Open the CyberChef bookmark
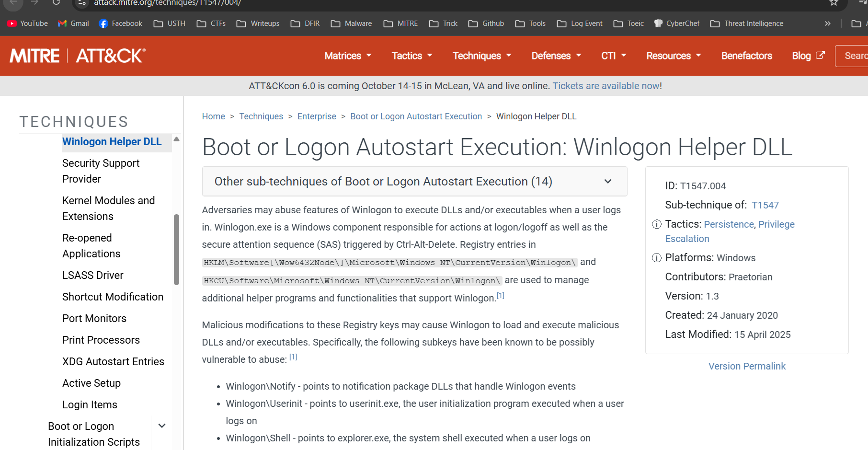This screenshot has width=868, height=450. 676,23
